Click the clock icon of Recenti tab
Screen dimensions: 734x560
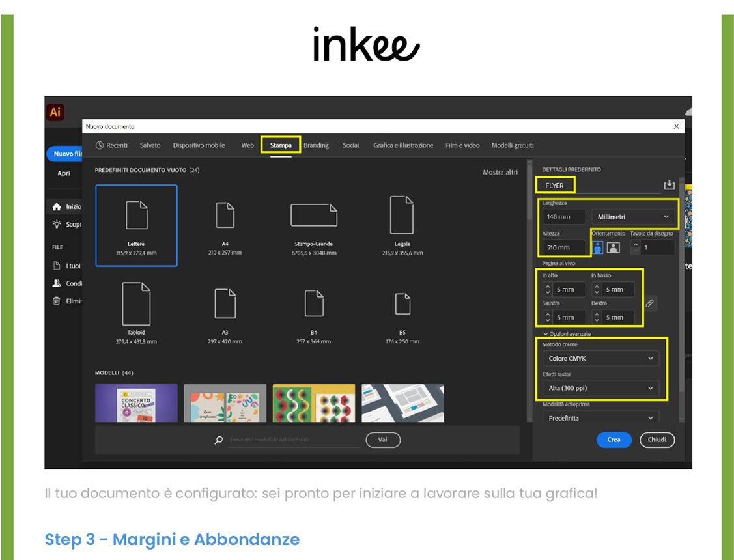99,145
